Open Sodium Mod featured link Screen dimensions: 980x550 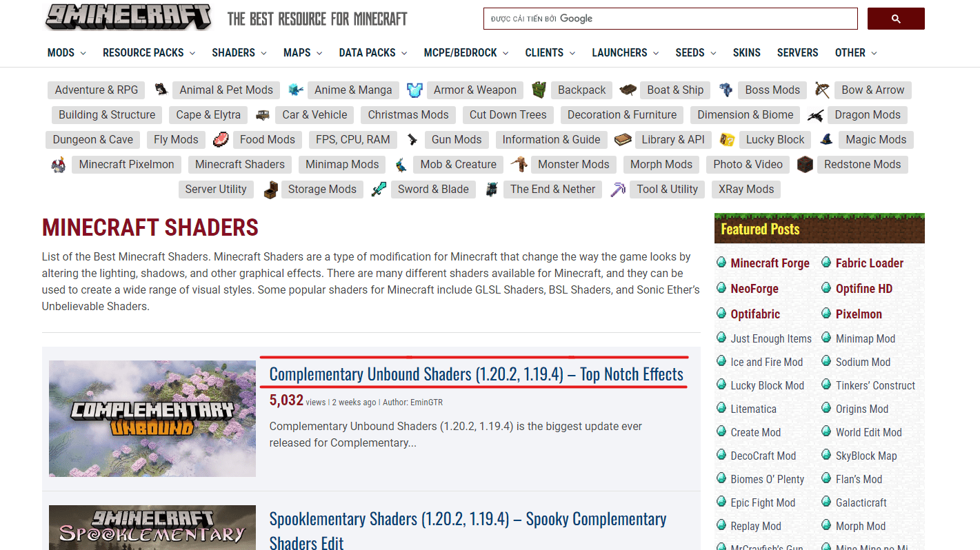pos(863,362)
